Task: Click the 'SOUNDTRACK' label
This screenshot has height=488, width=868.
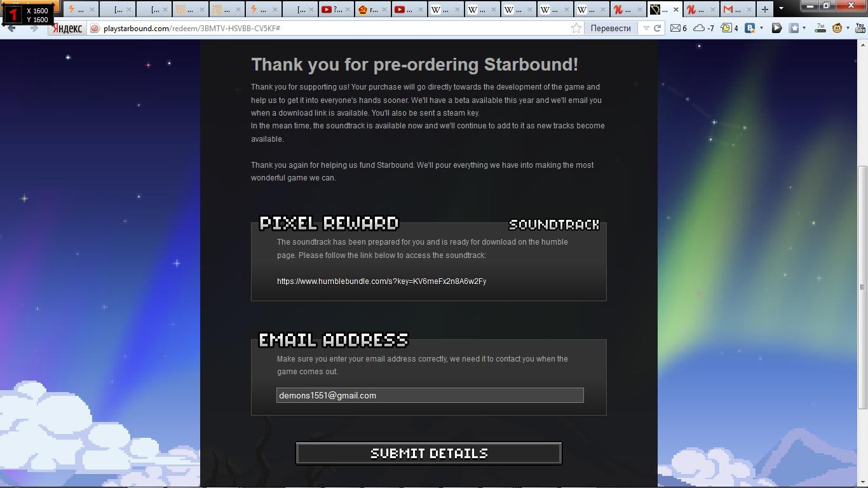Action: (554, 224)
